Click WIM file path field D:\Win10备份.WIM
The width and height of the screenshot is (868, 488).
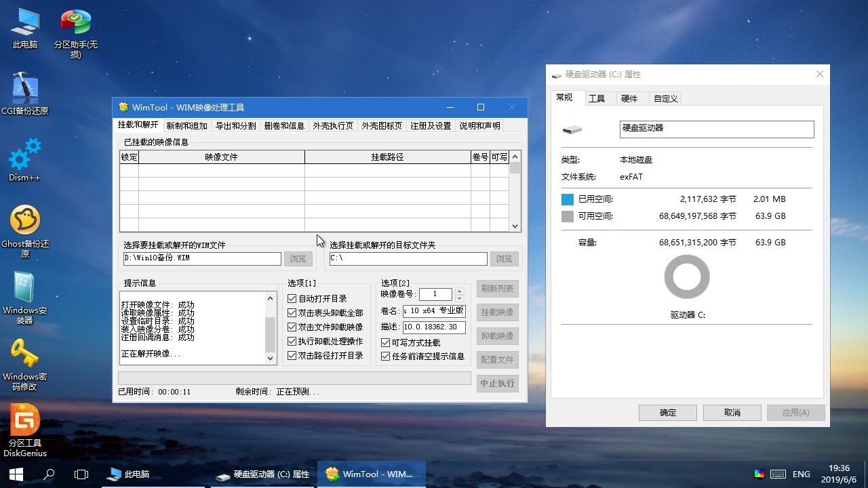202,259
